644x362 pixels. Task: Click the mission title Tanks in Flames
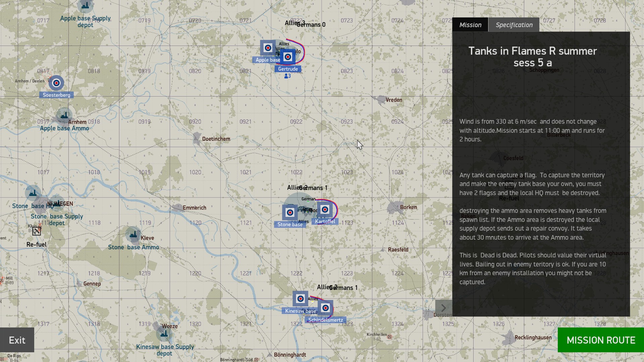[533, 57]
